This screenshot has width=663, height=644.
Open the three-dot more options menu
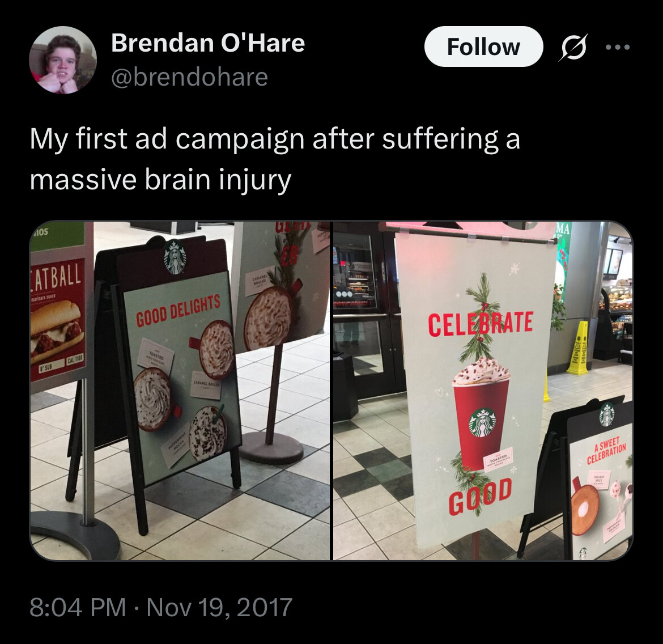tap(618, 47)
